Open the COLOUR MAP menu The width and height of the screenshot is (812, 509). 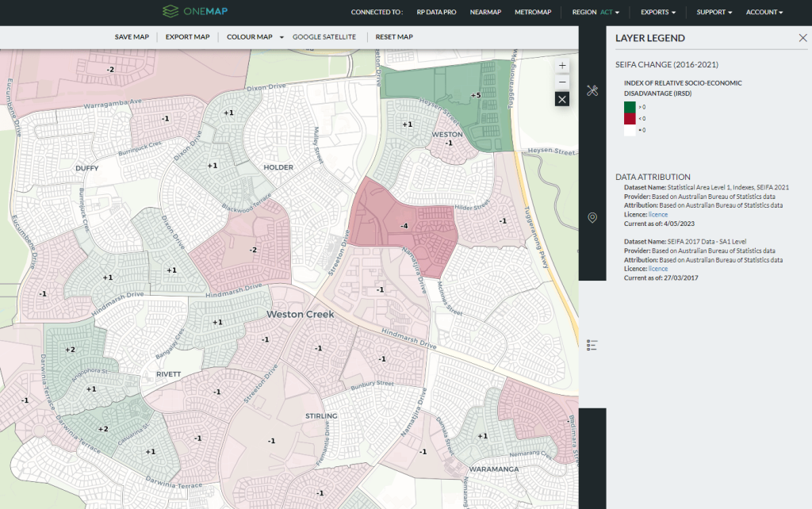pos(251,36)
